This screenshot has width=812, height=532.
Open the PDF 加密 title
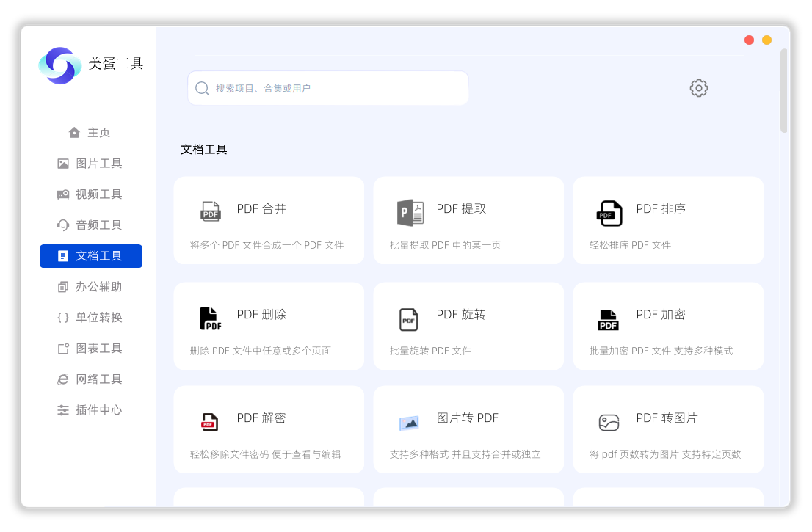[661, 314]
